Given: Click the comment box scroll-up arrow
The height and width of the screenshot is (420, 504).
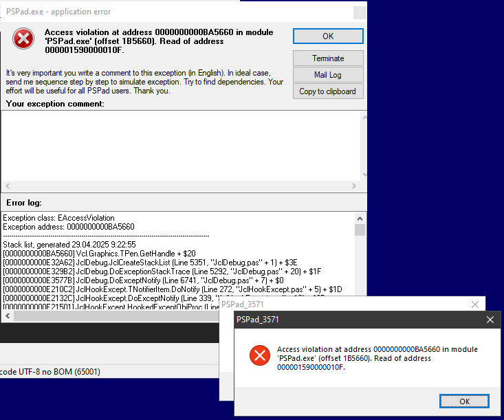Looking at the screenshot, I should [364, 118].
